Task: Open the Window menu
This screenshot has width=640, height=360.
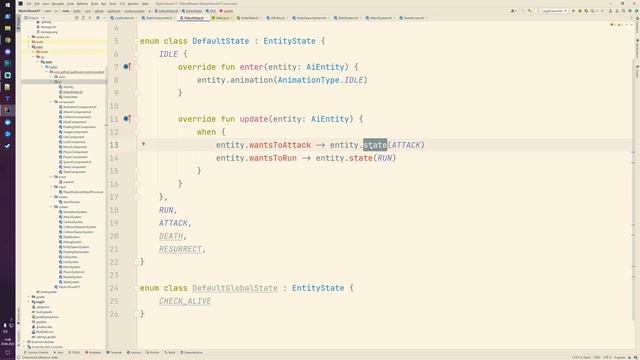Action: [x=133, y=4]
